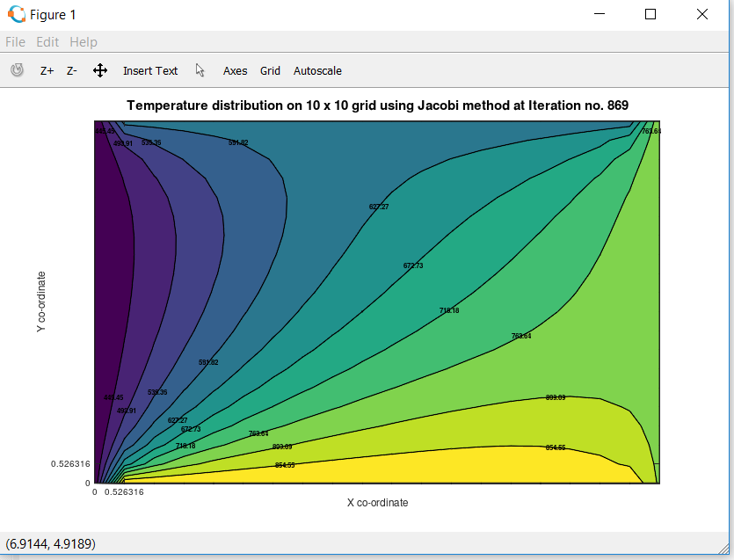Activate the Z+ zoom-in tool
This screenshot has height=560, width=734.
[x=46, y=70]
